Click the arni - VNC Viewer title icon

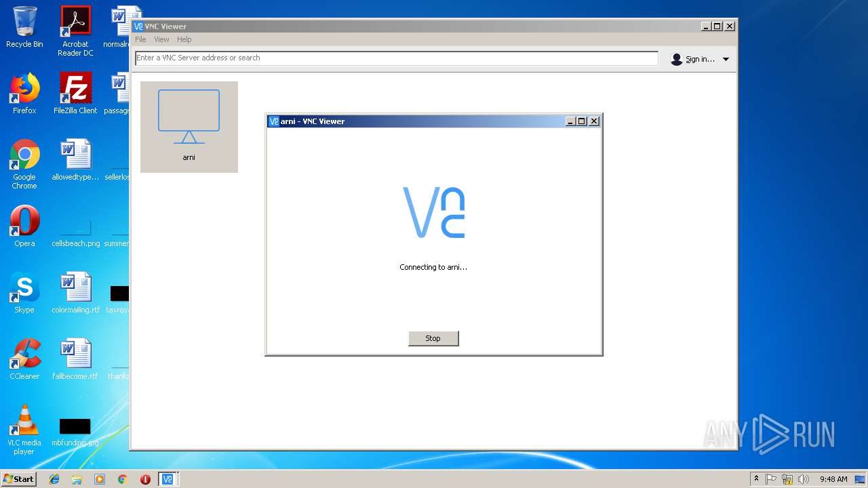[274, 121]
